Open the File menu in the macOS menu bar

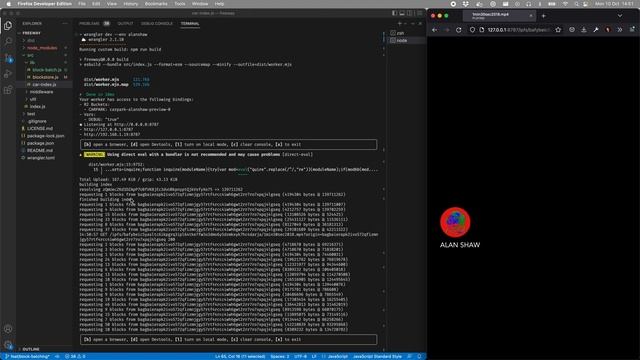[82, 4]
